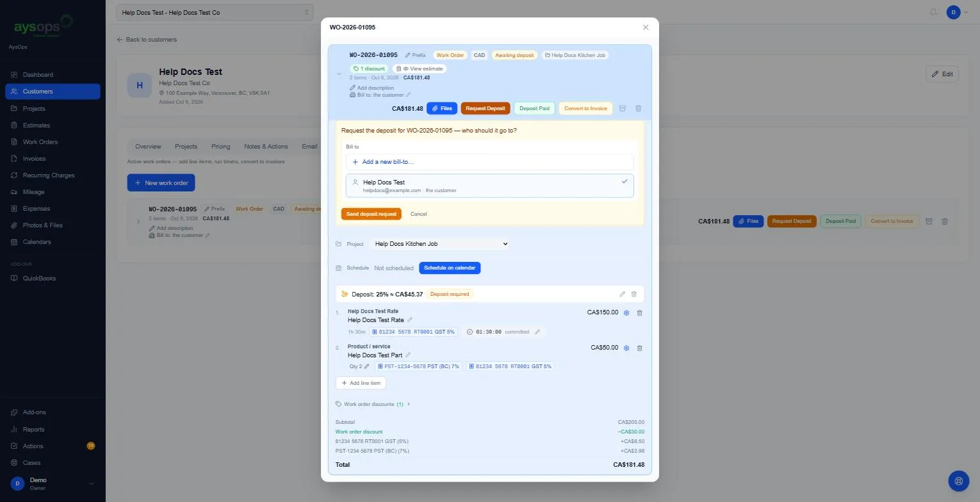The width and height of the screenshot is (980, 502).
Task: Delete work order via the dialog header trash icon
Action: click(x=638, y=109)
